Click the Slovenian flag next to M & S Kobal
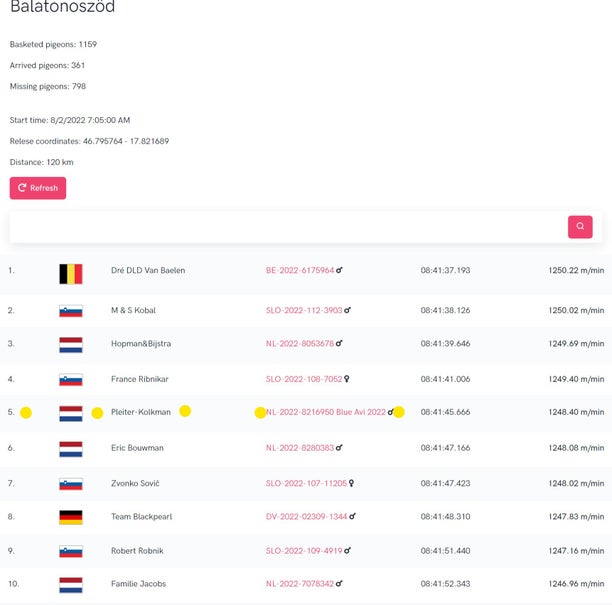 pos(71,311)
